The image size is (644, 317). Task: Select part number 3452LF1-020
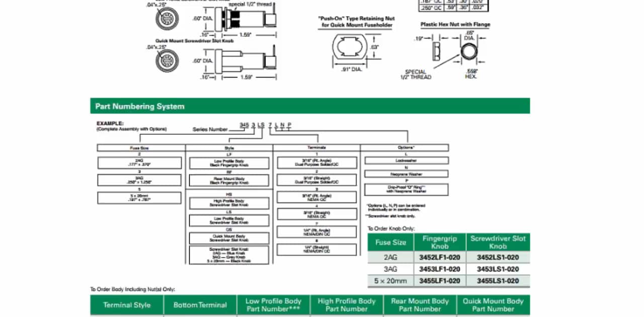pyautogui.click(x=440, y=257)
